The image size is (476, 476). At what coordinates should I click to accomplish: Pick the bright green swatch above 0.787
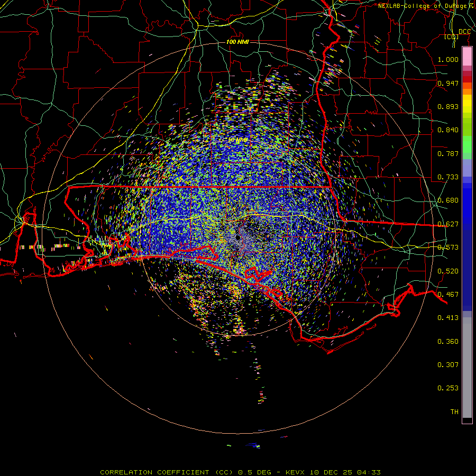tap(467, 144)
